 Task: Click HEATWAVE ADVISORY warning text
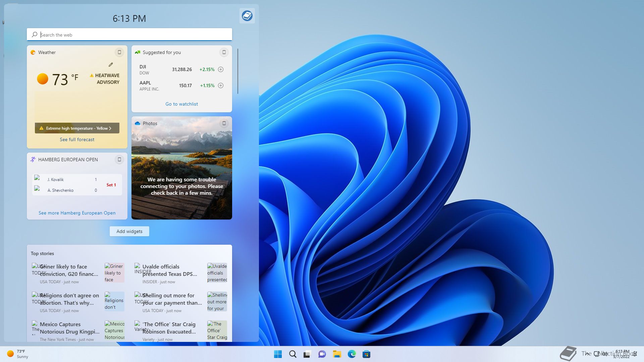point(105,79)
